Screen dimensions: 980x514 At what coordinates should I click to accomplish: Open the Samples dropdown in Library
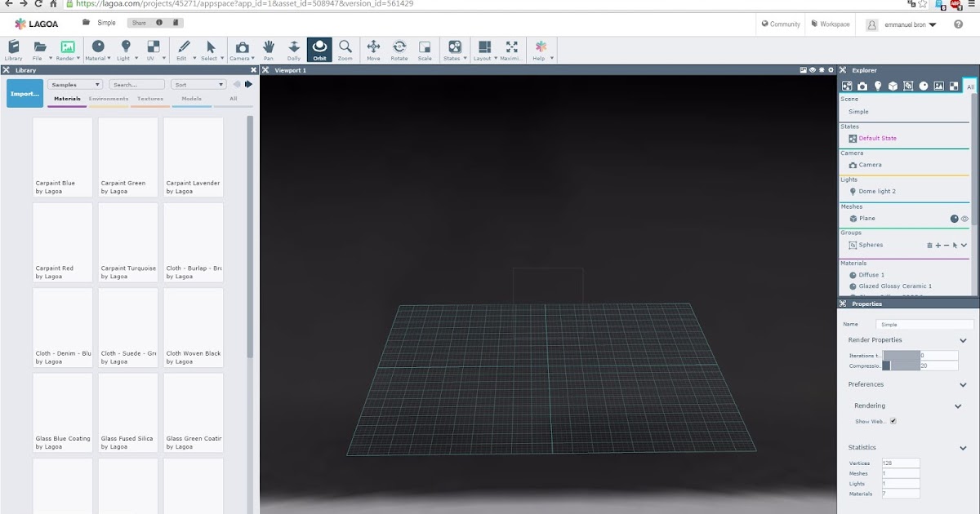[74, 85]
